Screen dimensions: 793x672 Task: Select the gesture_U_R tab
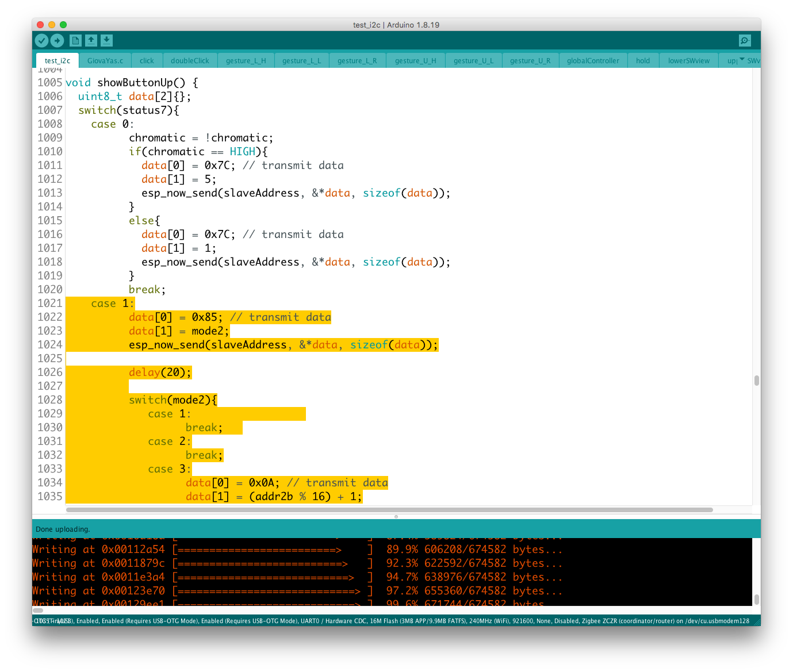[x=530, y=61]
